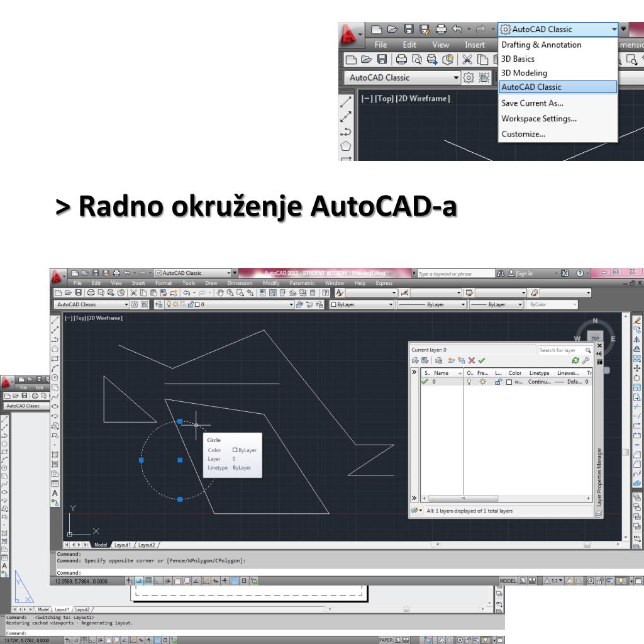Select the Polygon draw tool
Viewport: 644px width, 644px height.
[55, 348]
